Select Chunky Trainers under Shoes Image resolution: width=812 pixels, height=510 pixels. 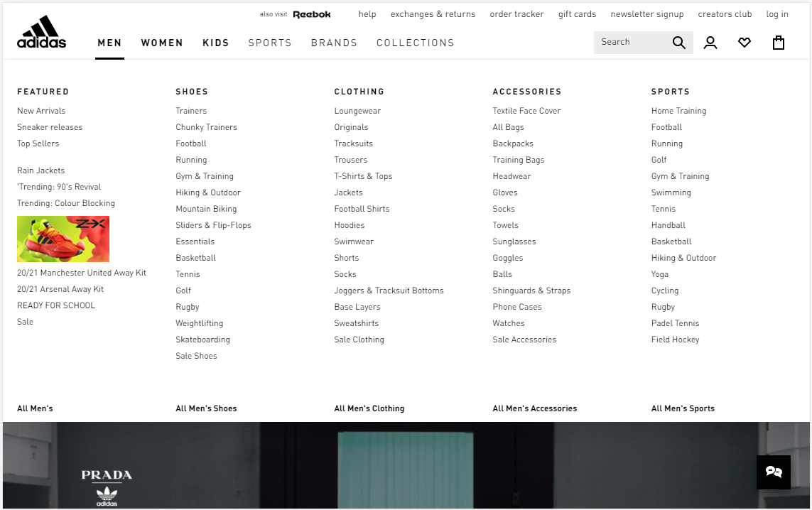[206, 127]
